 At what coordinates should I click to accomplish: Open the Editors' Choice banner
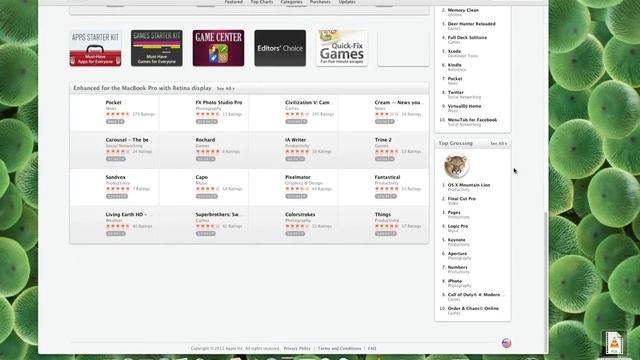click(x=280, y=48)
